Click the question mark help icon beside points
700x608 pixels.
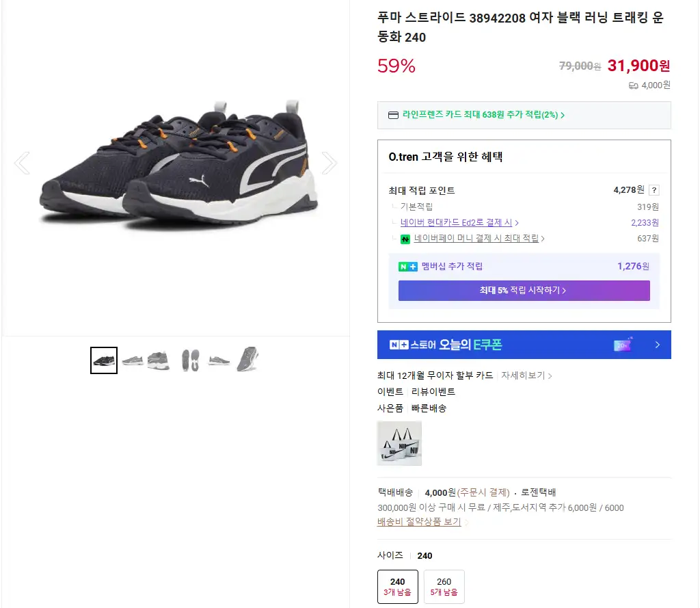click(x=654, y=190)
